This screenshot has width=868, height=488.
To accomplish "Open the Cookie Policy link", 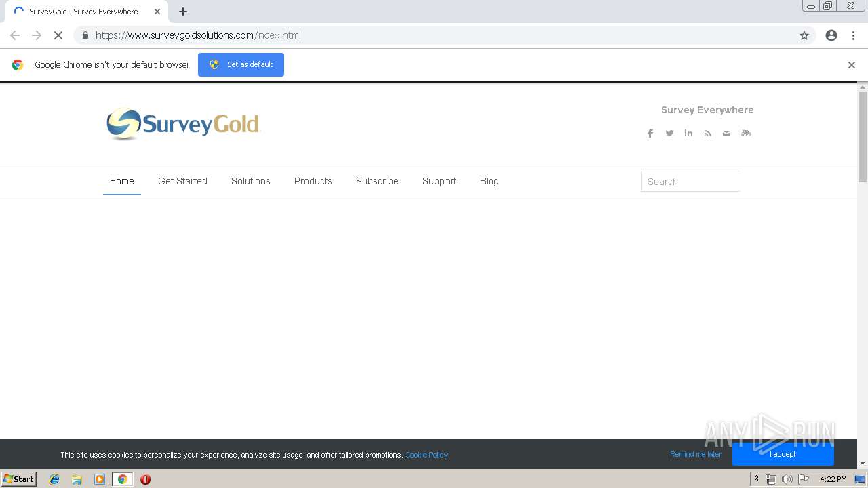I will pyautogui.click(x=427, y=455).
